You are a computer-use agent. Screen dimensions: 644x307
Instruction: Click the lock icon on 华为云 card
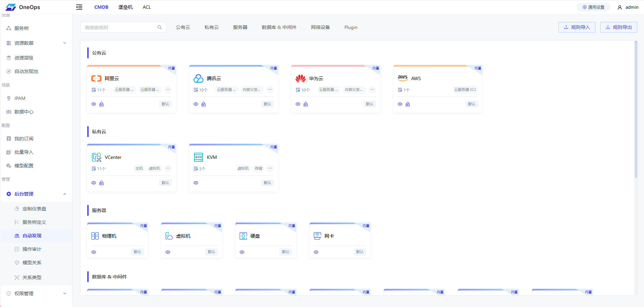coord(306,104)
